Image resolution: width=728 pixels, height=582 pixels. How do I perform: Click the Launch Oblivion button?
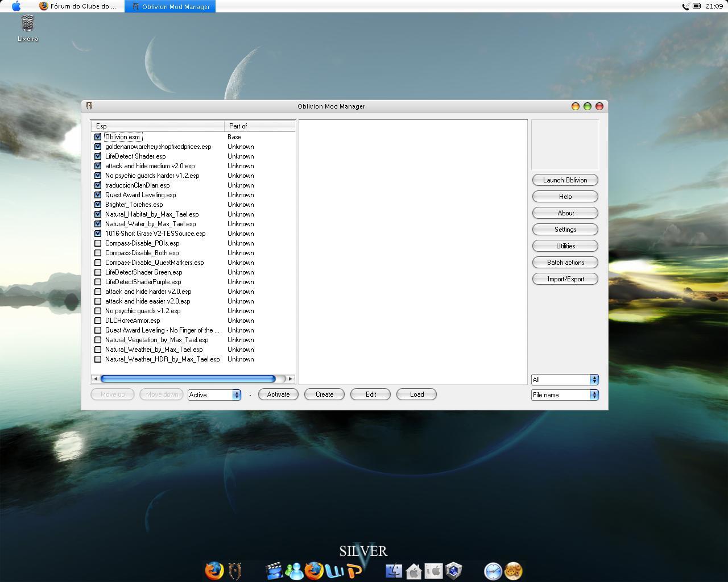[565, 180]
